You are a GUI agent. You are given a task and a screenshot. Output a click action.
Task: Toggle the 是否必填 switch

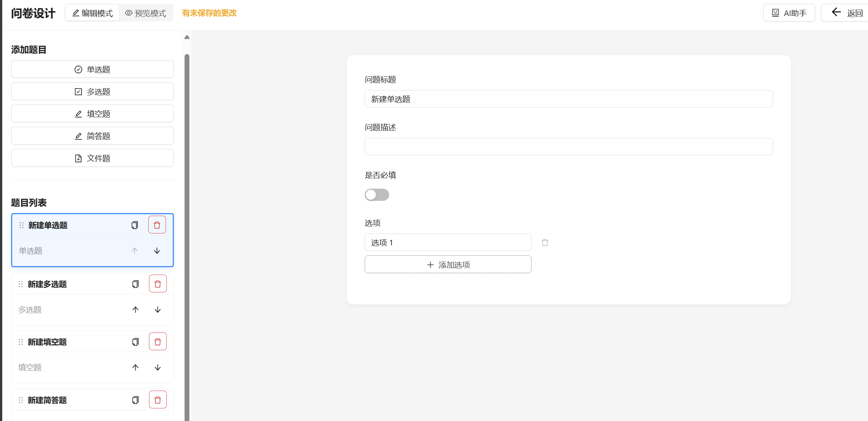pos(377,195)
